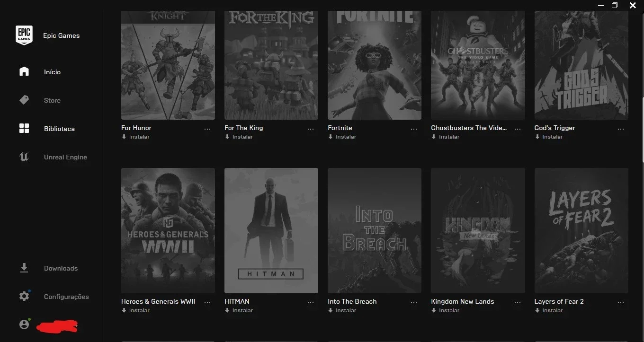Image resolution: width=644 pixels, height=342 pixels.
Task: Click Instalar under For The King
Action: coord(242,137)
